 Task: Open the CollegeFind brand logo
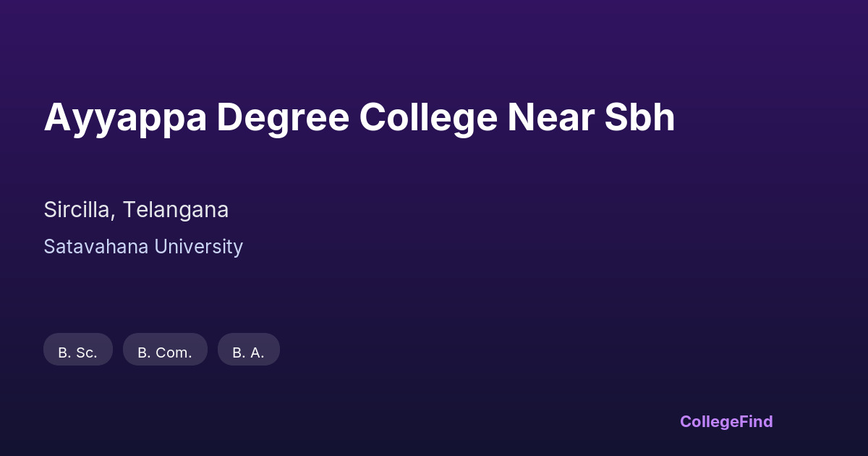pyautogui.click(x=726, y=421)
